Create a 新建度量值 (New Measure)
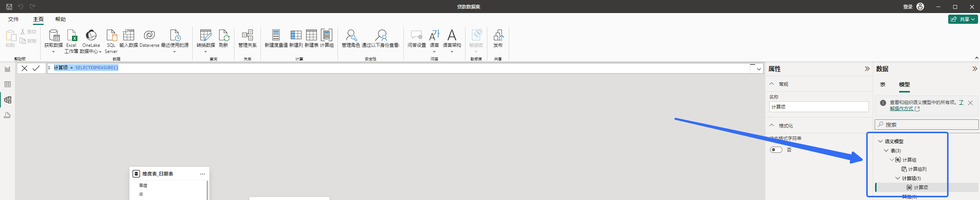 click(x=276, y=35)
